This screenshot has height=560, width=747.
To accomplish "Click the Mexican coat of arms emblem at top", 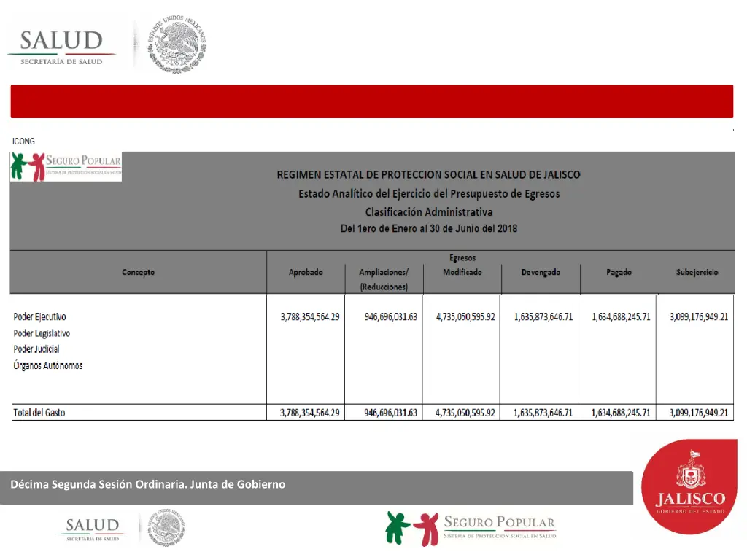I will pos(177,44).
